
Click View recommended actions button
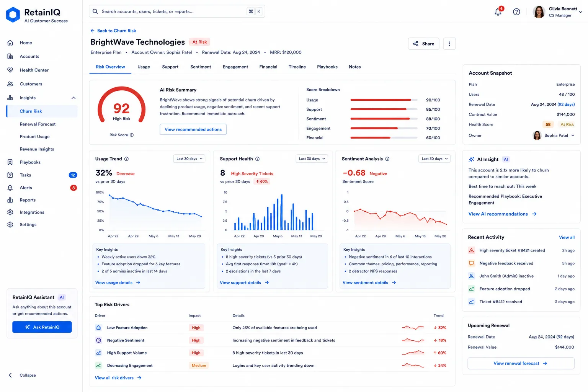point(193,129)
